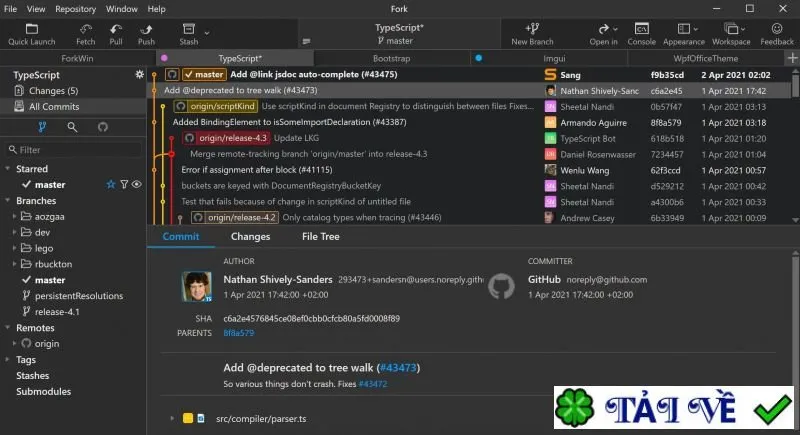
Task: Open Quick Launch from the toolbar
Action: click(x=32, y=34)
